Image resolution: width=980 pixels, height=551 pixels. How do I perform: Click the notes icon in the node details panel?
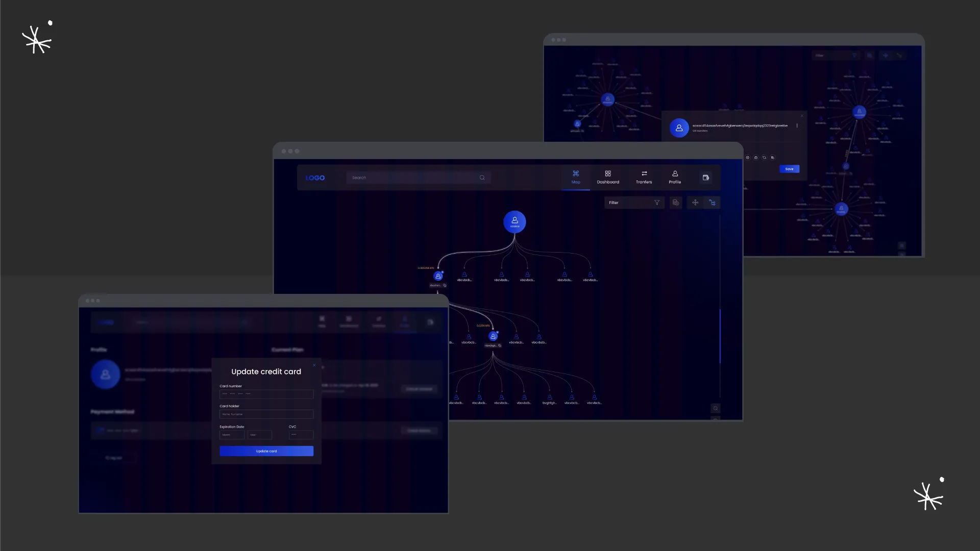(773, 158)
